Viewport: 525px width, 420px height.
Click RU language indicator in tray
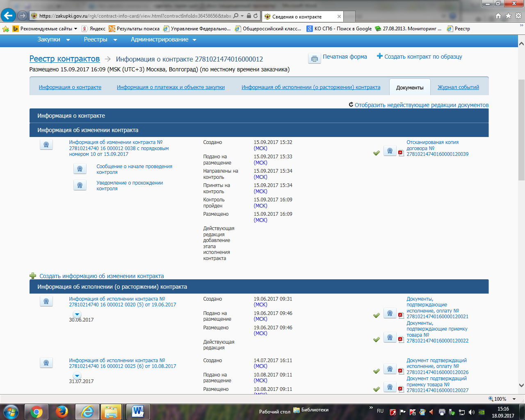pos(380,411)
